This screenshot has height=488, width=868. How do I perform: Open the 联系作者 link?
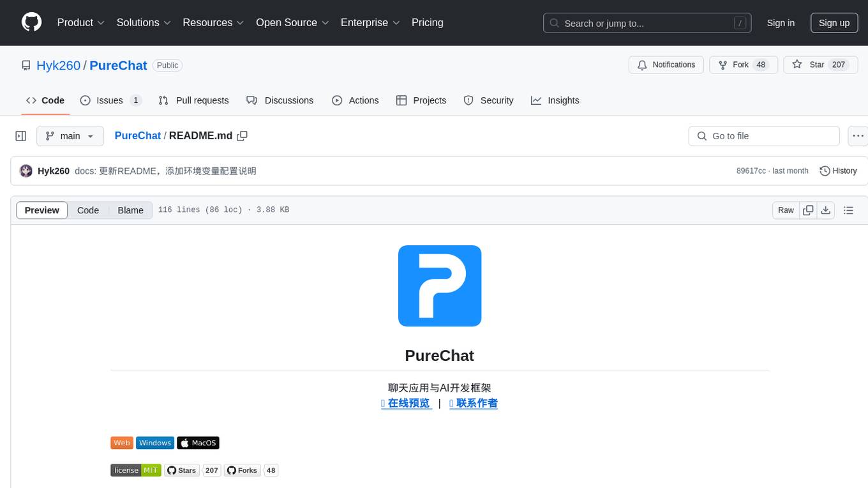point(474,403)
